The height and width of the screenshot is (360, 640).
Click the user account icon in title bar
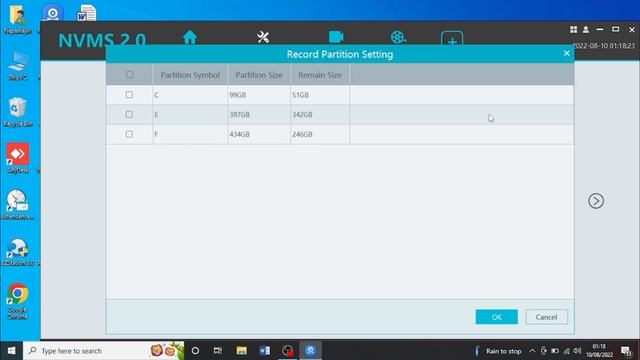click(x=586, y=29)
